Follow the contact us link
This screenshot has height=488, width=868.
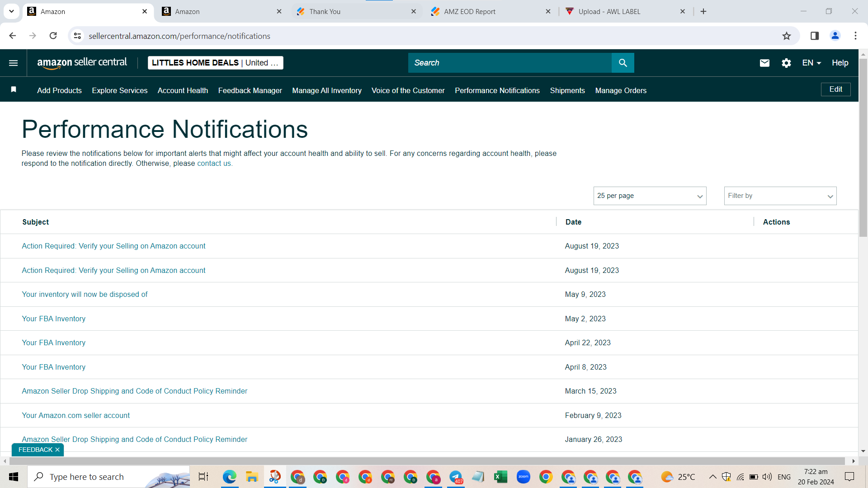(214, 164)
